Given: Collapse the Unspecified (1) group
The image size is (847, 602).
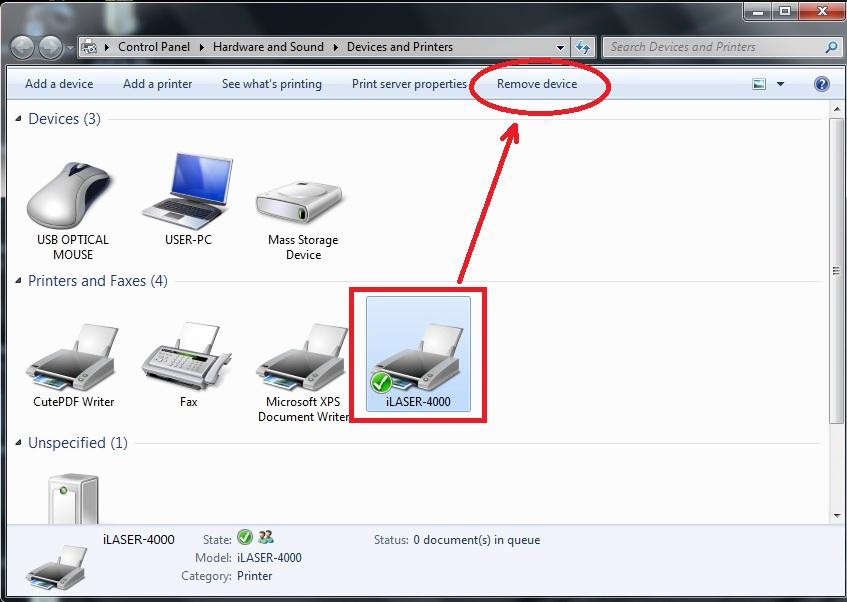Looking at the screenshot, I should click(x=18, y=443).
